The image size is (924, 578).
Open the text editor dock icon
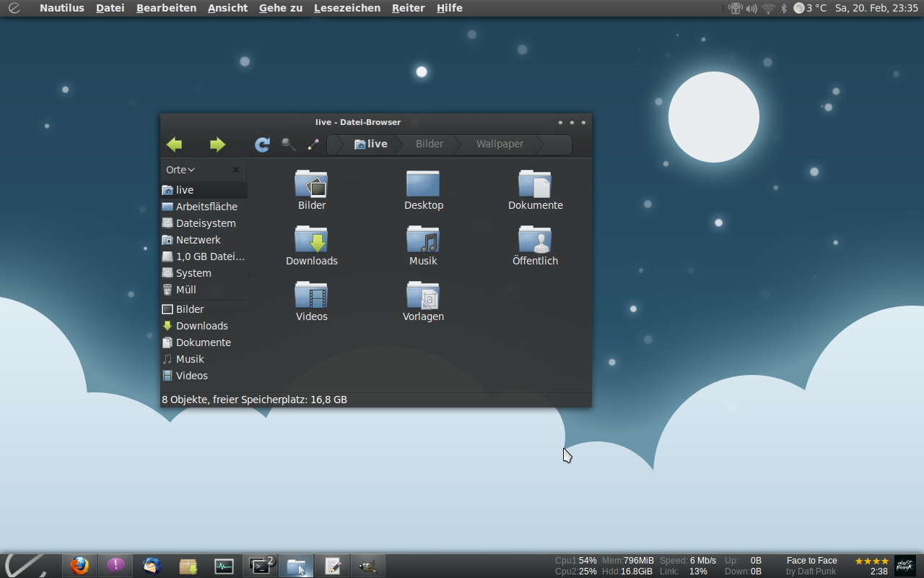coord(332,566)
